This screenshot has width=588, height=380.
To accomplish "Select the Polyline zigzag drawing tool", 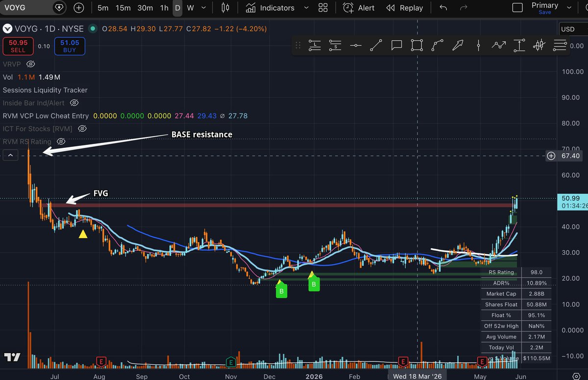I will pos(498,46).
